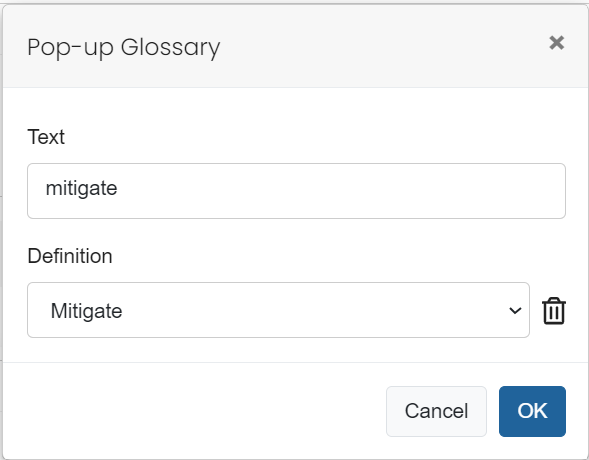Screen dimensions: 589x460
Task: Place cursor after the word mitigate
Action: coord(118,189)
